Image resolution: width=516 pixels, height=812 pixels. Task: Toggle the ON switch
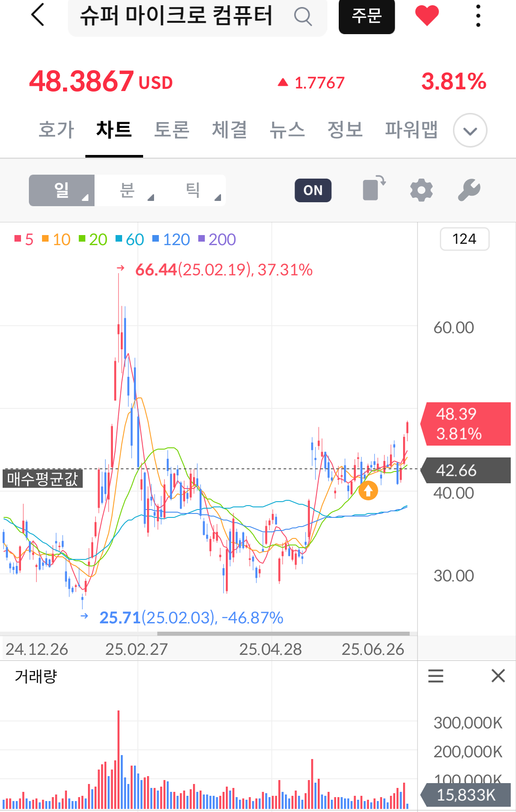(313, 190)
